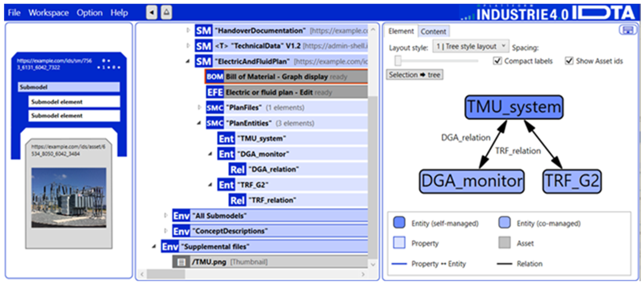Click the Ent icon of TMU_system
Screen dimensions: 644x286
tap(226, 139)
